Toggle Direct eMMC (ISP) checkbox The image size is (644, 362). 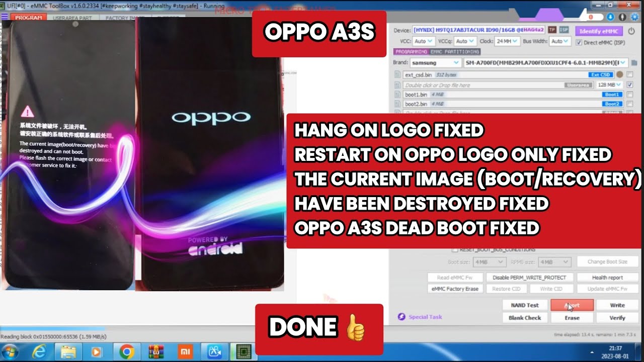pyautogui.click(x=579, y=43)
